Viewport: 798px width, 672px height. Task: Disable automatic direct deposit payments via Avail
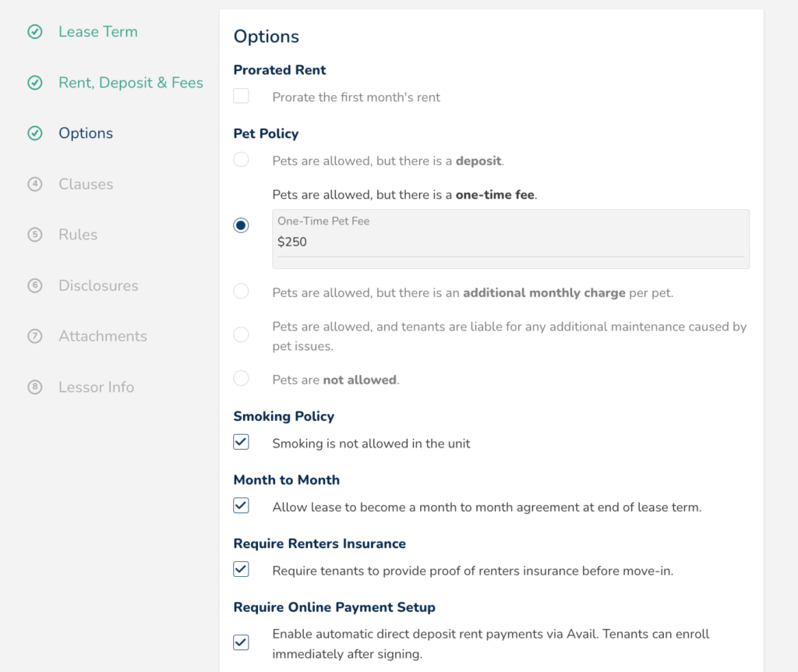241,642
